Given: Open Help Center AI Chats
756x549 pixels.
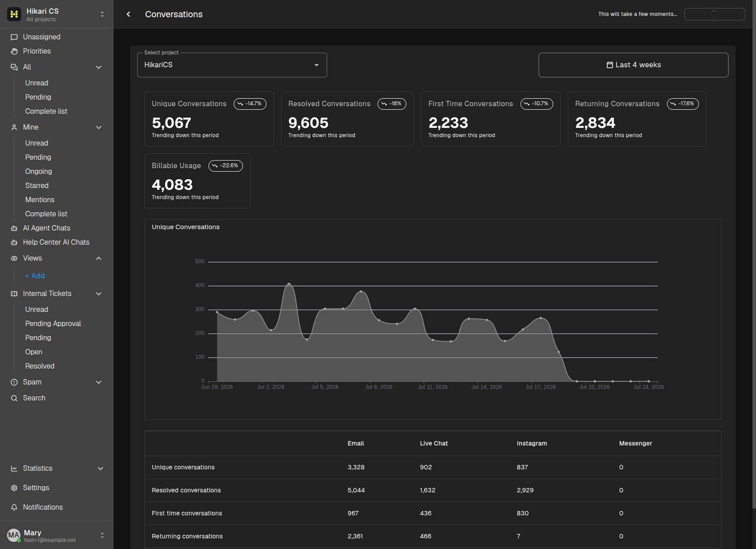Looking at the screenshot, I should pyautogui.click(x=57, y=242).
